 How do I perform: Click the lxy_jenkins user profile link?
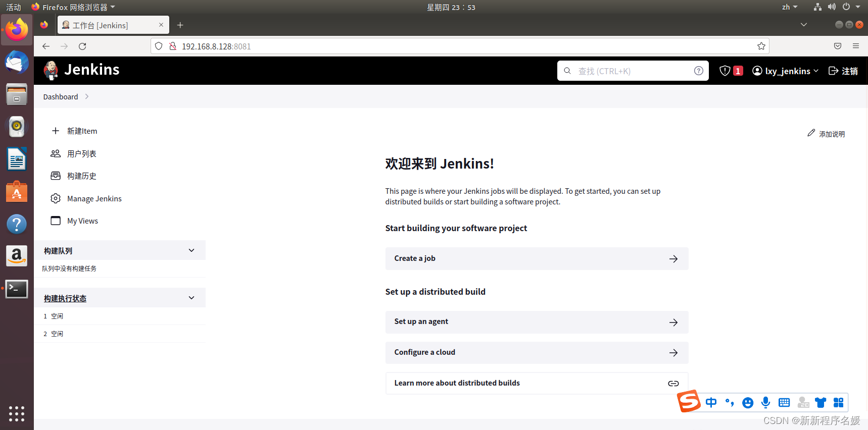point(781,71)
